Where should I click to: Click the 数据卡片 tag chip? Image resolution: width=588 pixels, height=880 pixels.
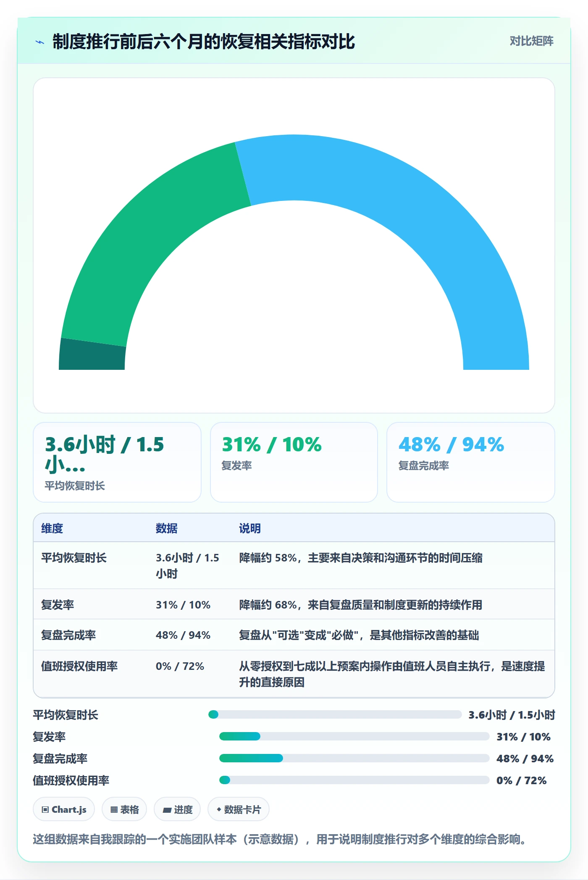click(x=239, y=809)
